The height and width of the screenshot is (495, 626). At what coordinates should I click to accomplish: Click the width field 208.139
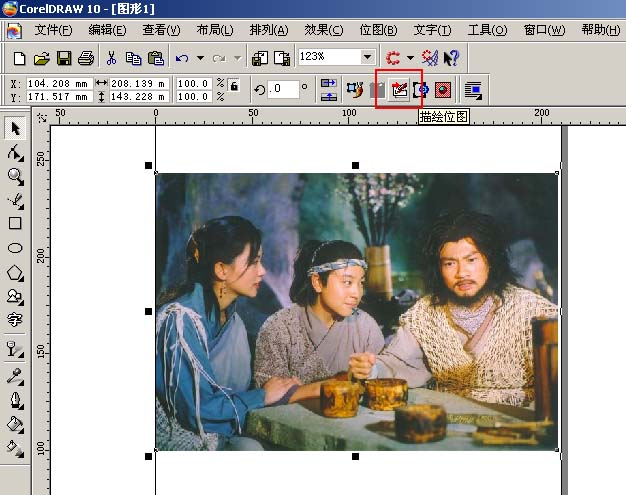click(139, 83)
